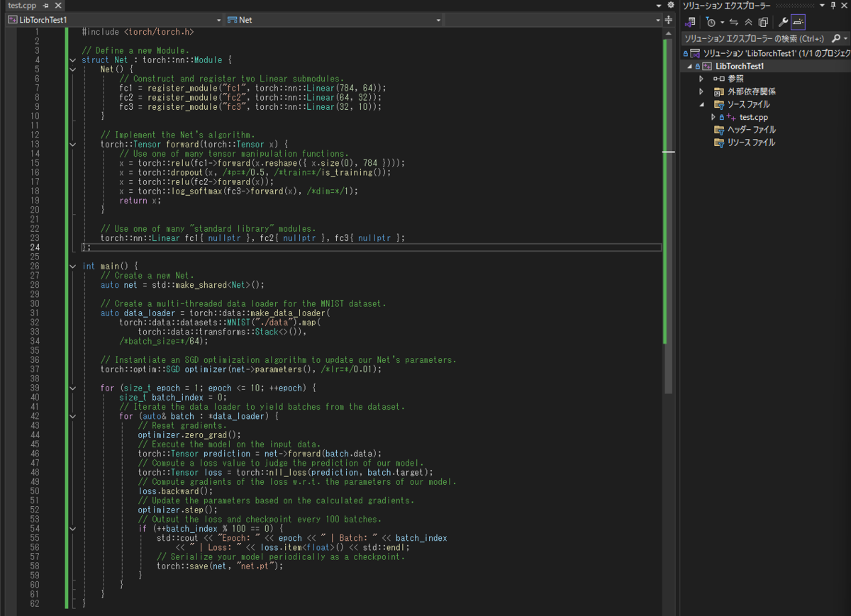Image resolution: width=851 pixels, height=616 pixels.
Task: Open the pending changes filter clock icon
Action: pos(711,22)
